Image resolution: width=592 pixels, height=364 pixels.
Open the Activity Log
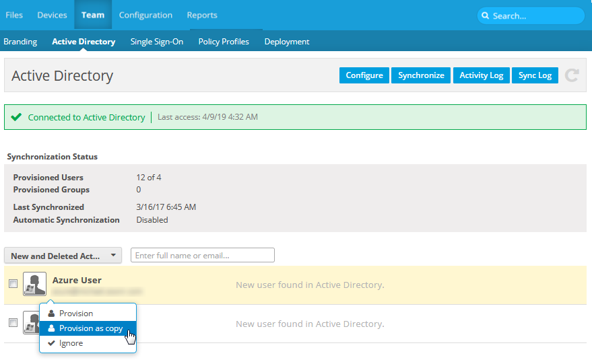point(481,75)
